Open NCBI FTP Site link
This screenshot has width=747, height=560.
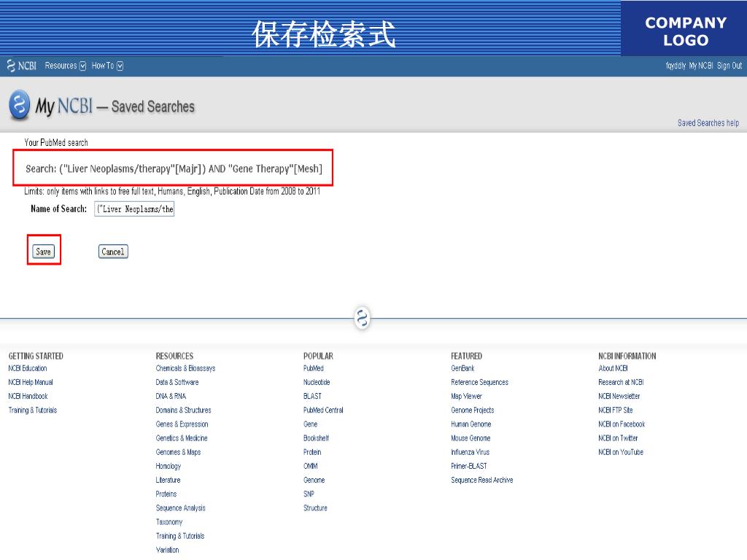point(616,410)
